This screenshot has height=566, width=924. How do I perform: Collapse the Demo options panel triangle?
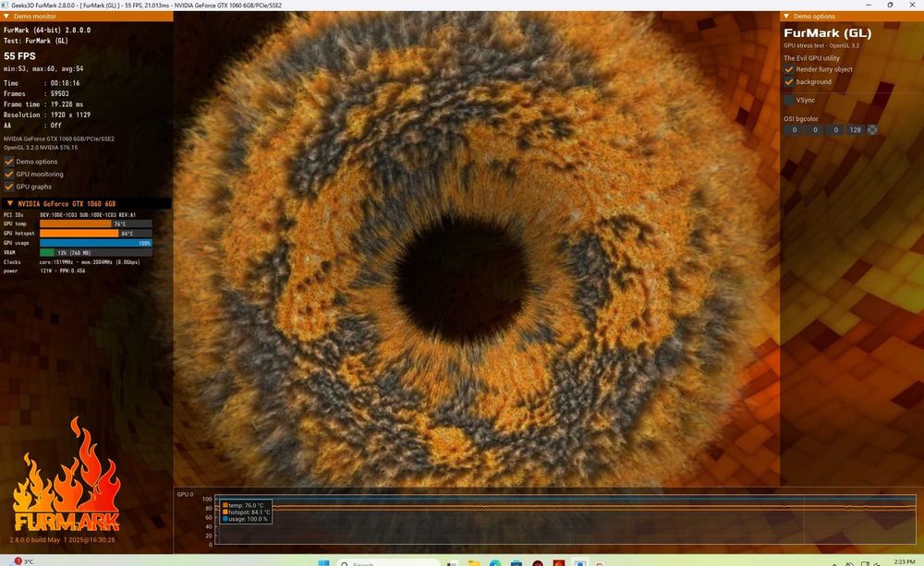tap(786, 17)
